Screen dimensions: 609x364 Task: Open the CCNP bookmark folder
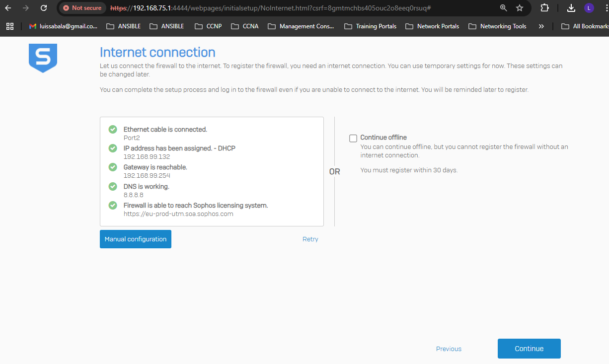click(208, 26)
